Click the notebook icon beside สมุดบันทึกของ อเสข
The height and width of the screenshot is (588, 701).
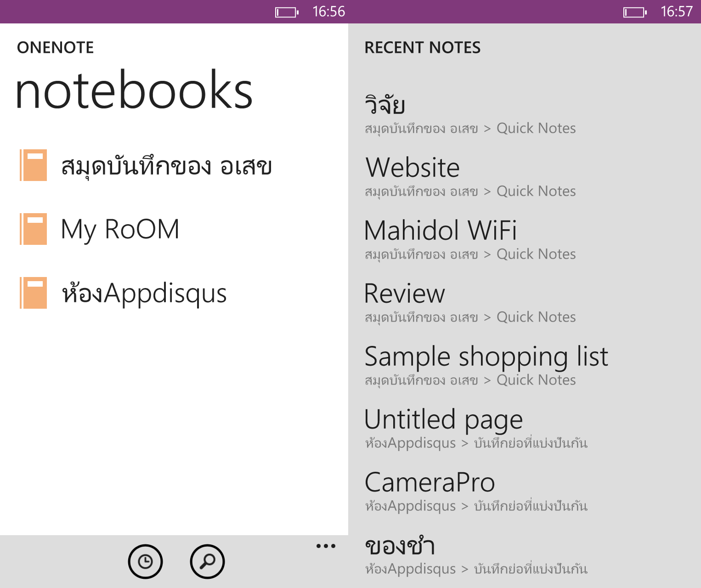tap(33, 165)
